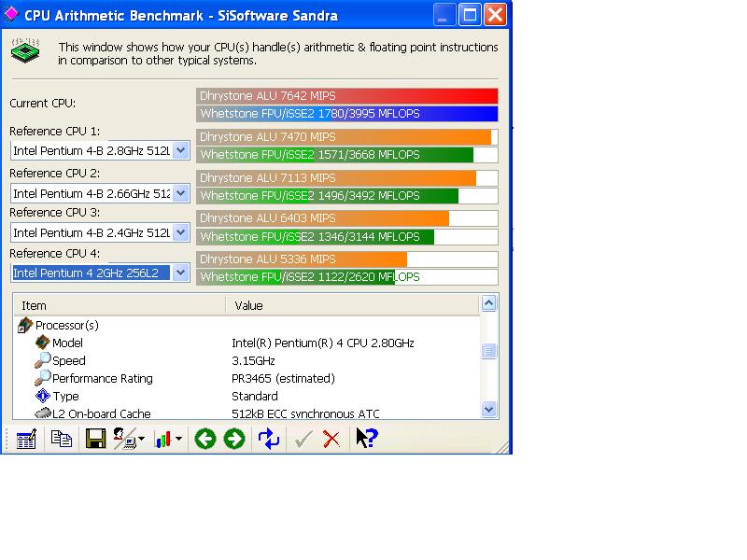The width and height of the screenshot is (747, 560).
Task: Click the Item column header
Action: [x=120, y=305]
